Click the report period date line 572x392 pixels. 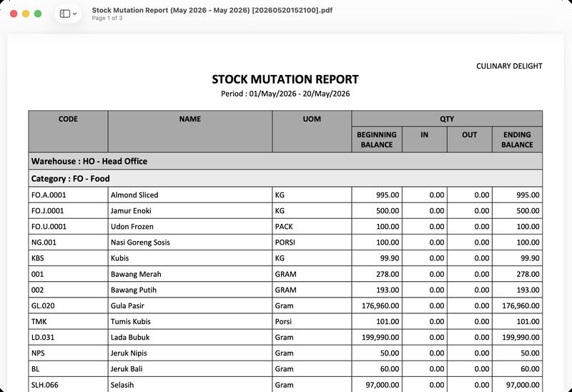point(285,94)
